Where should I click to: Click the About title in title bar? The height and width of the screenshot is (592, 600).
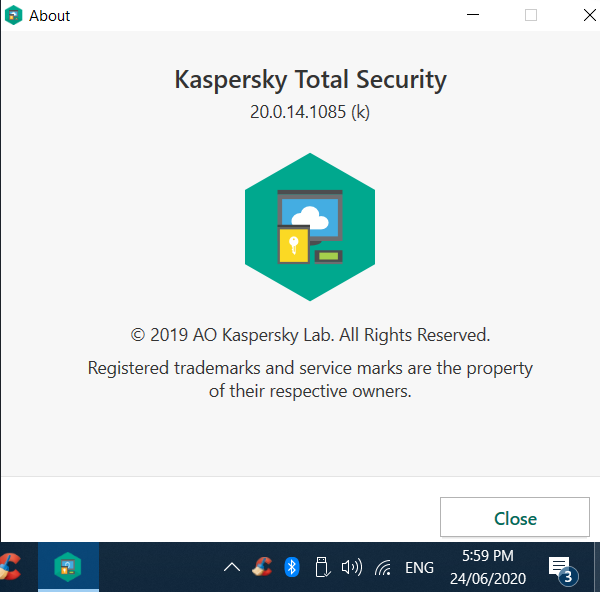pyautogui.click(x=50, y=16)
